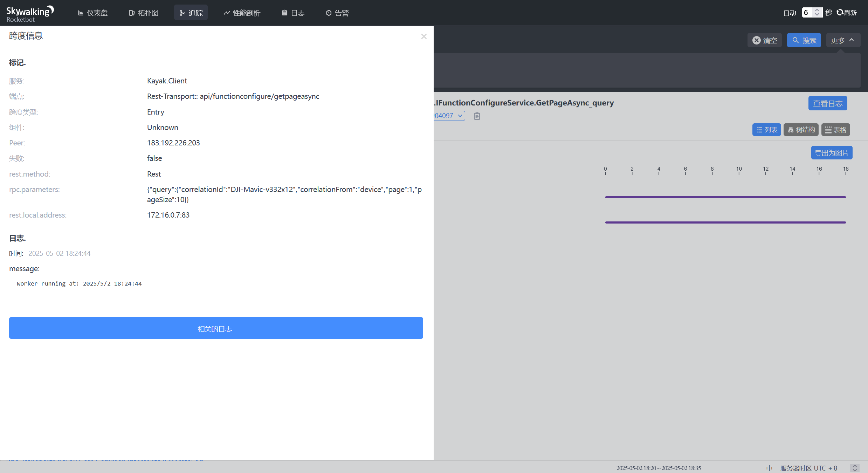Increase auto refresh seconds spinner
Image resolution: width=868 pixels, height=473 pixels.
pos(817,10)
